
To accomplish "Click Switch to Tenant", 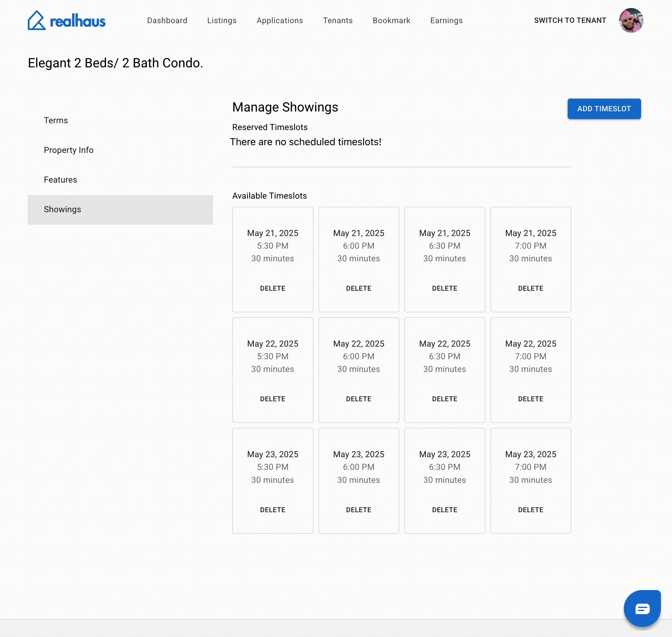I will (569, 20).
